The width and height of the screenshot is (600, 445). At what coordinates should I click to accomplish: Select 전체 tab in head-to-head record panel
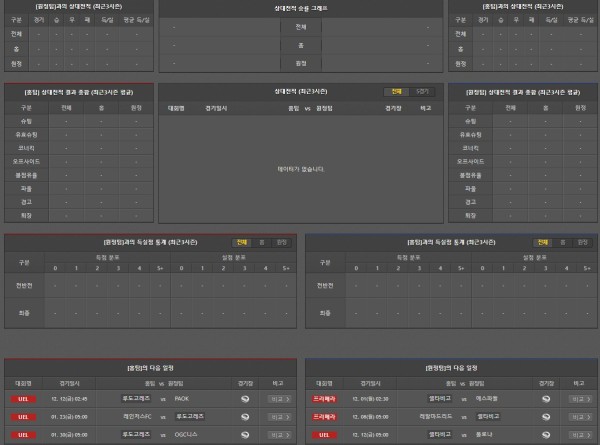396,91
